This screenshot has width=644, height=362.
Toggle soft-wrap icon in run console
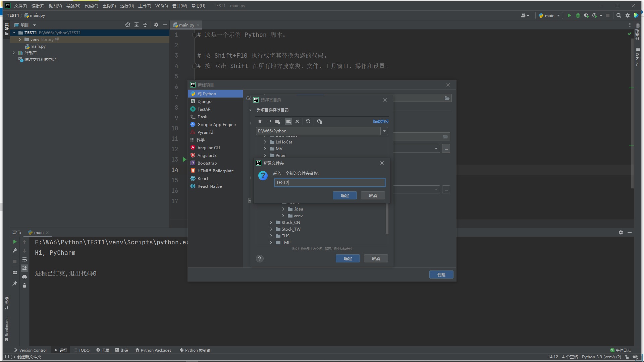(x=24, y=259)
